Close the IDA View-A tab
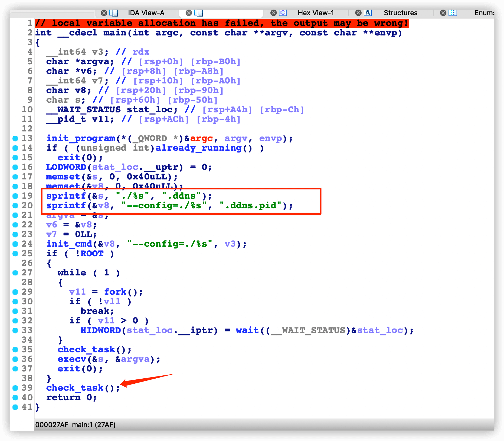Viewport: 504px width, 441px height. click(x=104, y=13)
